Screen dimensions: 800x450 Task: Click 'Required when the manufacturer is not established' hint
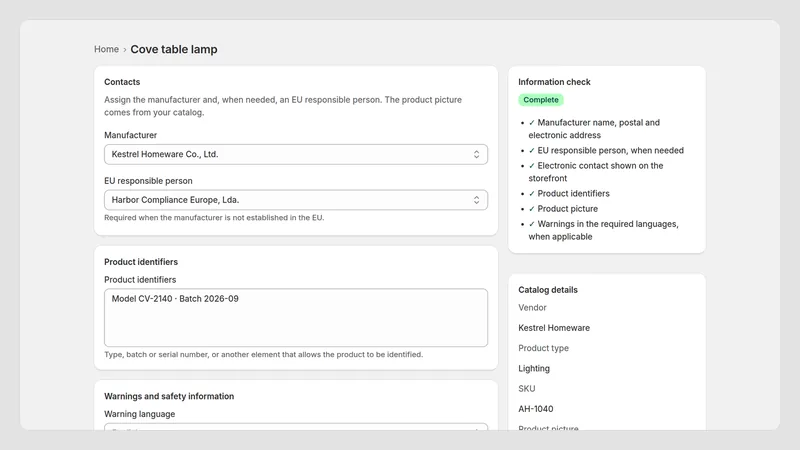click(x=214, y=218)
